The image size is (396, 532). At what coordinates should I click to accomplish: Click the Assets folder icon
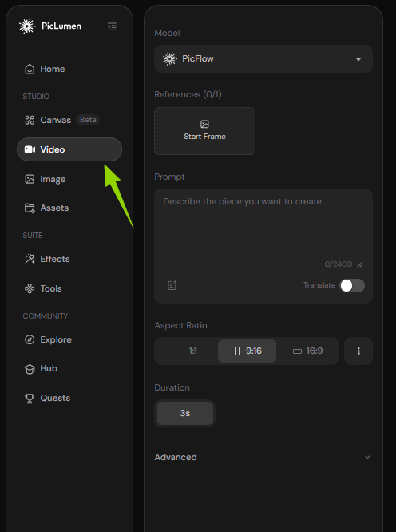(x=30, y=208)
